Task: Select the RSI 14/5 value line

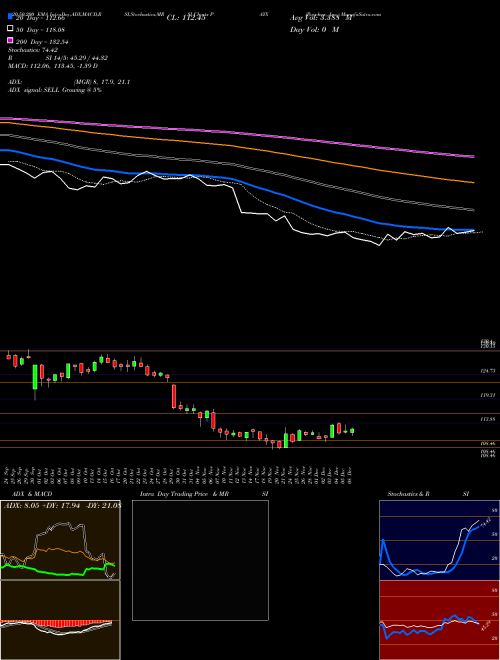Action: (x=58, y=58)
